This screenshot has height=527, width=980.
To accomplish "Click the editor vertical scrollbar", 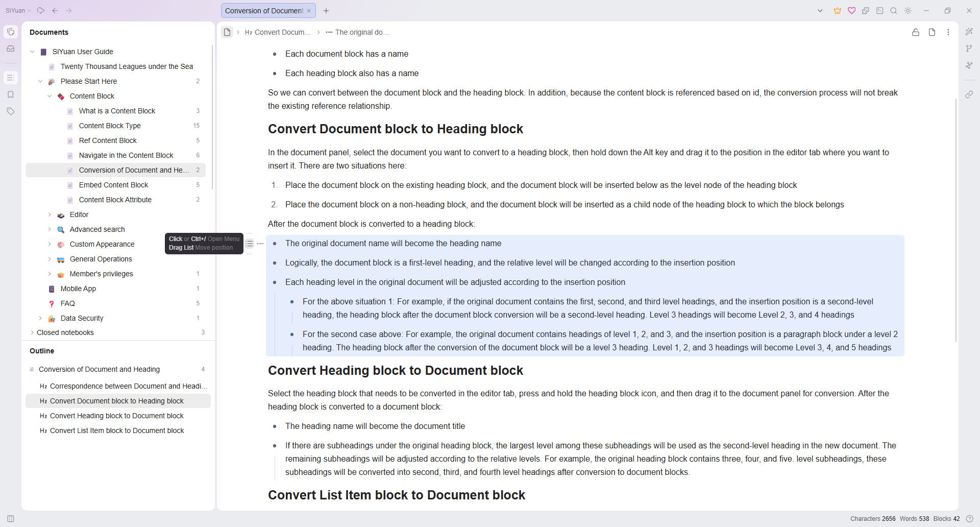I will pyautogui.click(x=956, y=220).
